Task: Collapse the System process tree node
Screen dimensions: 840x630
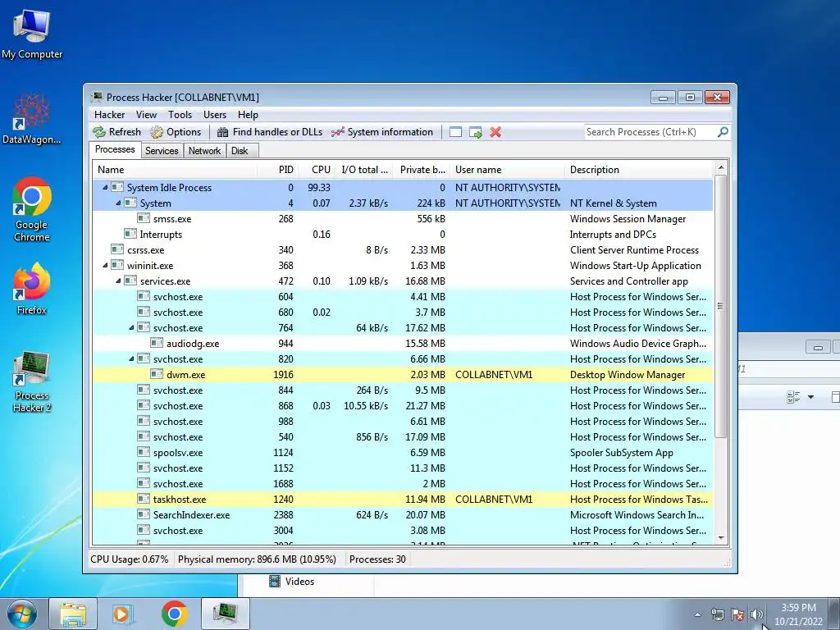Action: (x=118, y=203)
